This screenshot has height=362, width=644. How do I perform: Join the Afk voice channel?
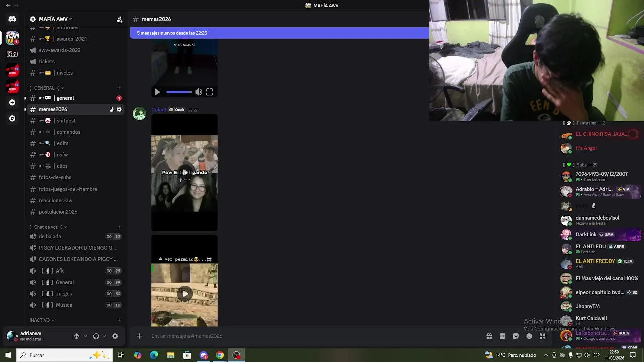pos(75,270)
